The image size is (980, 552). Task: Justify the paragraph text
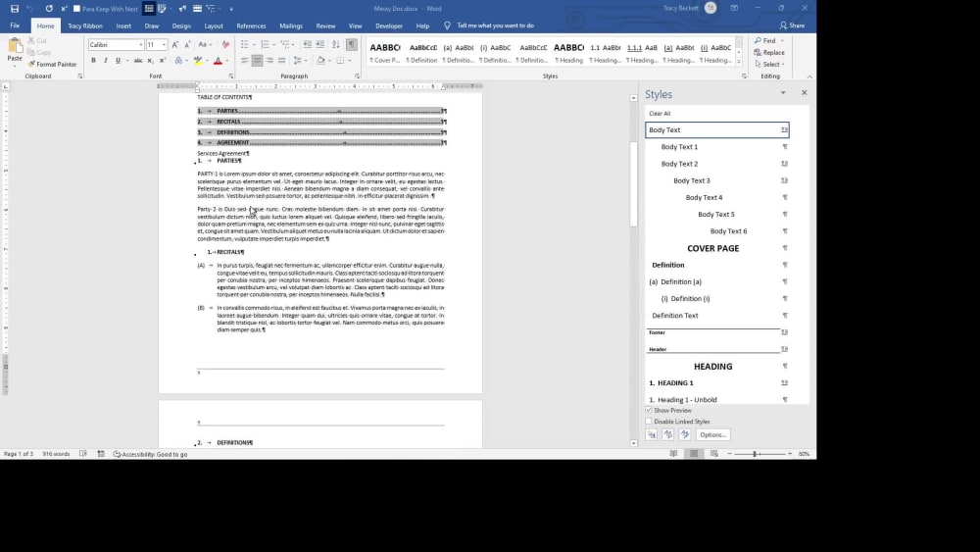[x=281, y=61]
